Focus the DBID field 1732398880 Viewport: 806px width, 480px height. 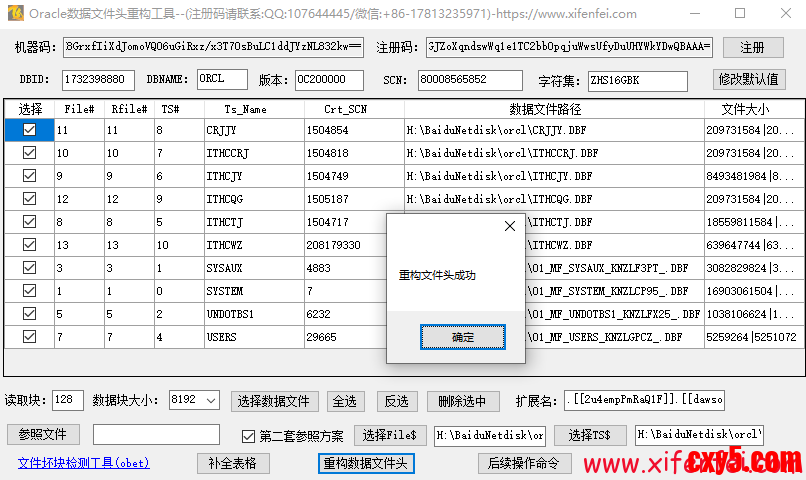(98, 80)
